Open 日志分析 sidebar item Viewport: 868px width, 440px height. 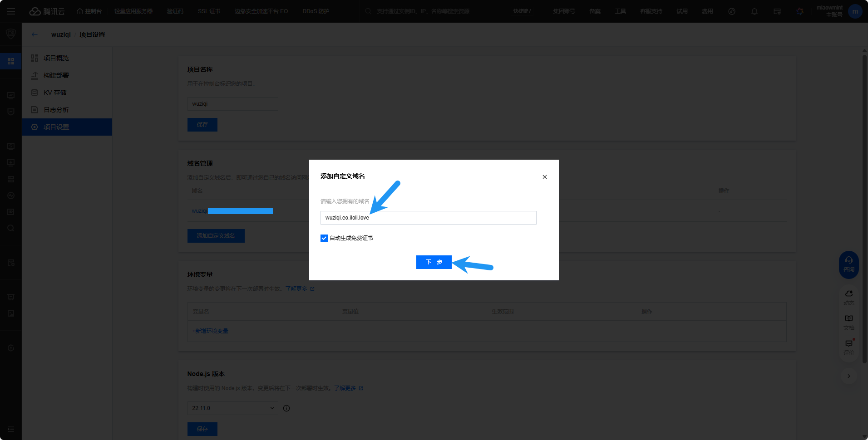[x=56, y=110]
